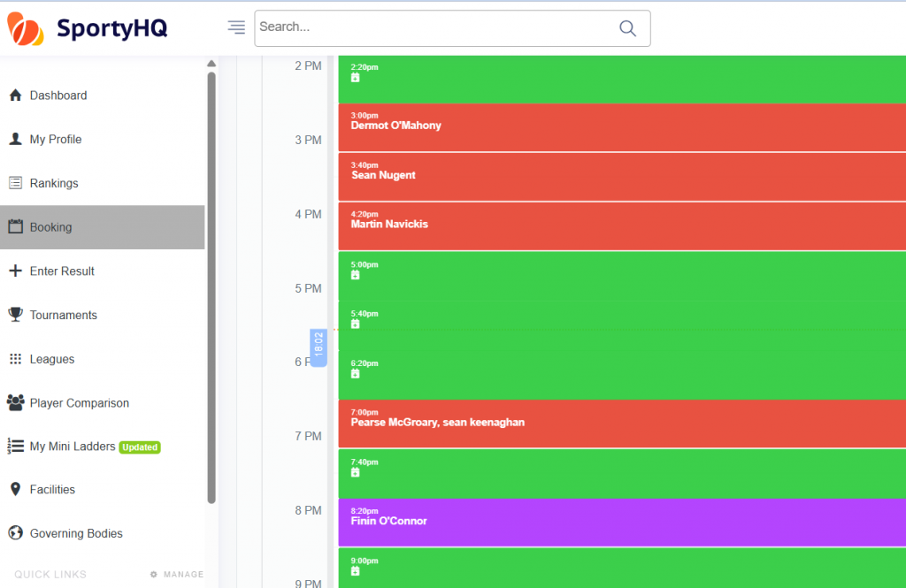Click the search magnifier icon
The width and height of the screenshot is (906, 588).
[x=627, y=28]
